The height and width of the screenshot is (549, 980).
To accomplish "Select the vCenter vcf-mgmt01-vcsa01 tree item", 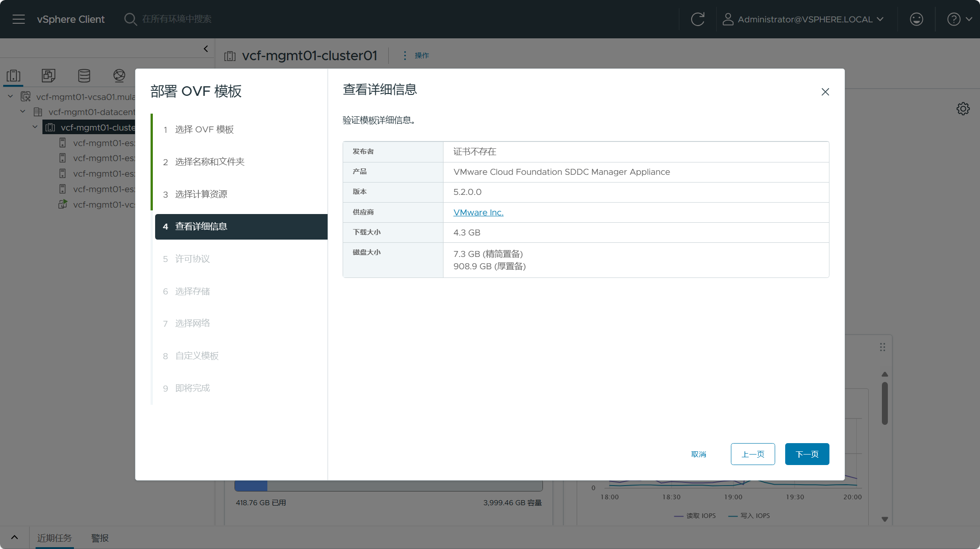I will 78,97.
